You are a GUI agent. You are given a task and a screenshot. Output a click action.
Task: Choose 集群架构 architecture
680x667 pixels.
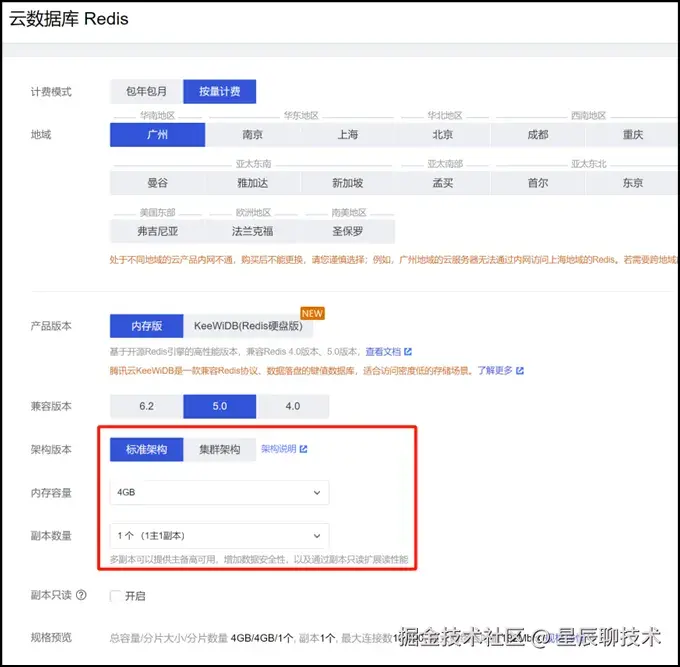pyautogui.click(x=219, y=449)
